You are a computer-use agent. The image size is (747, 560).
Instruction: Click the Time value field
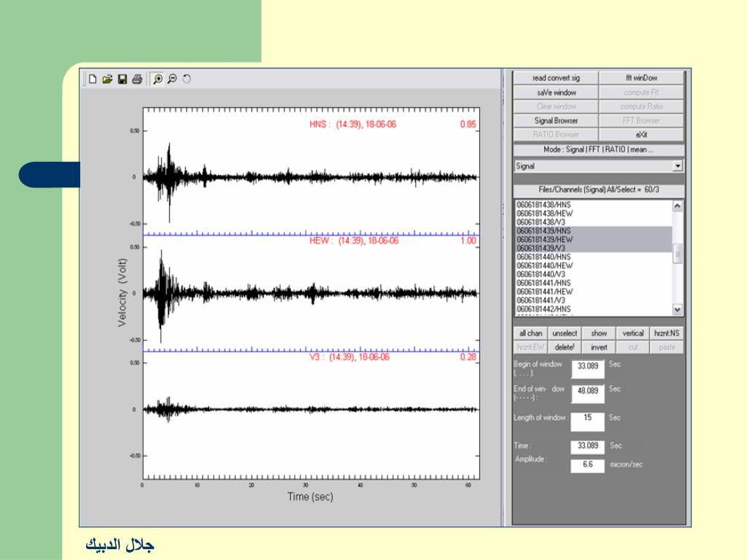[588, 446]
